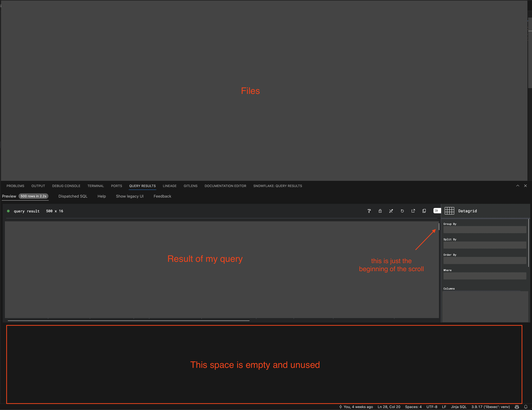Switch to Show legacy UI
This screenshot has height=410, width=532.
point(130,196)
